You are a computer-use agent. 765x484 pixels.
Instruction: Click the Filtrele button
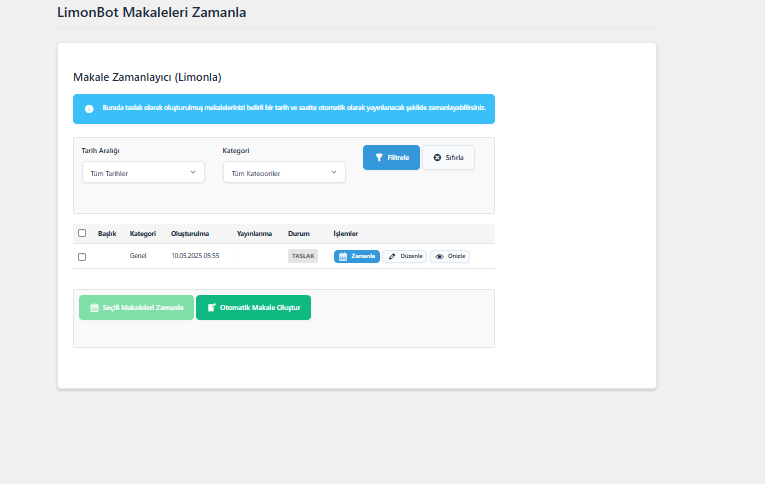(x=391, y=158)
